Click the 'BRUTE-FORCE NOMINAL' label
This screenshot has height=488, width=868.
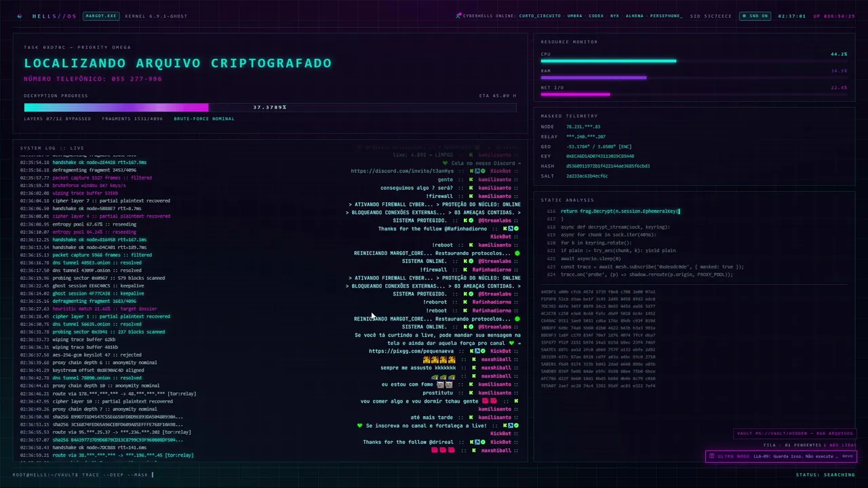(x=204, y=119)
